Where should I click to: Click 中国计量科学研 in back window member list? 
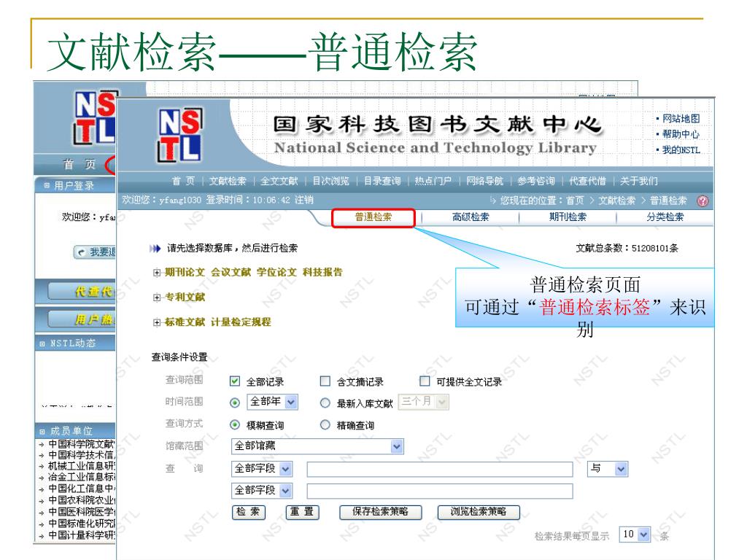coord(82,535)
